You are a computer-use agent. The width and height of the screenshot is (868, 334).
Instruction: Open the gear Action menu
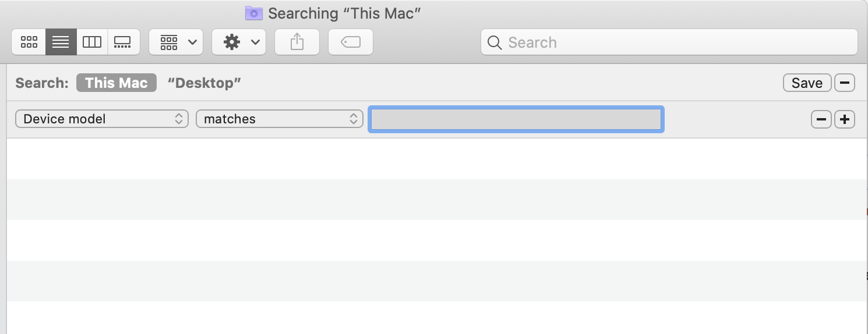[239, 42]
